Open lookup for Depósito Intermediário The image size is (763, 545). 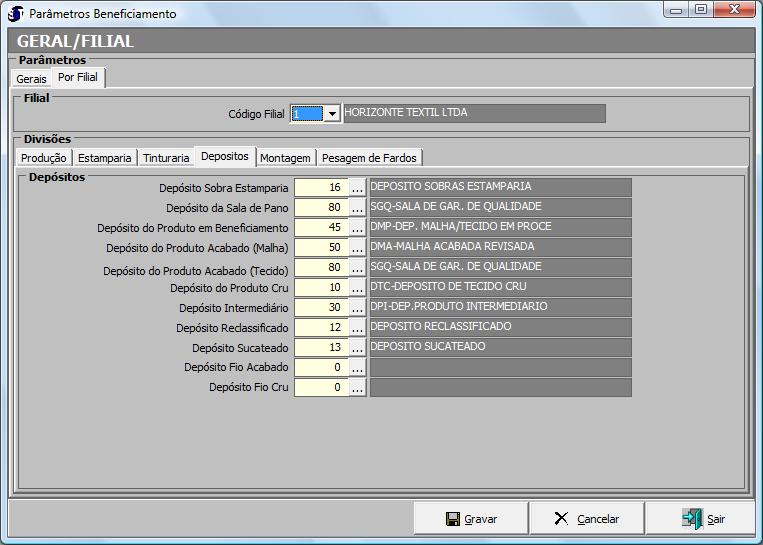pos(357,308)
